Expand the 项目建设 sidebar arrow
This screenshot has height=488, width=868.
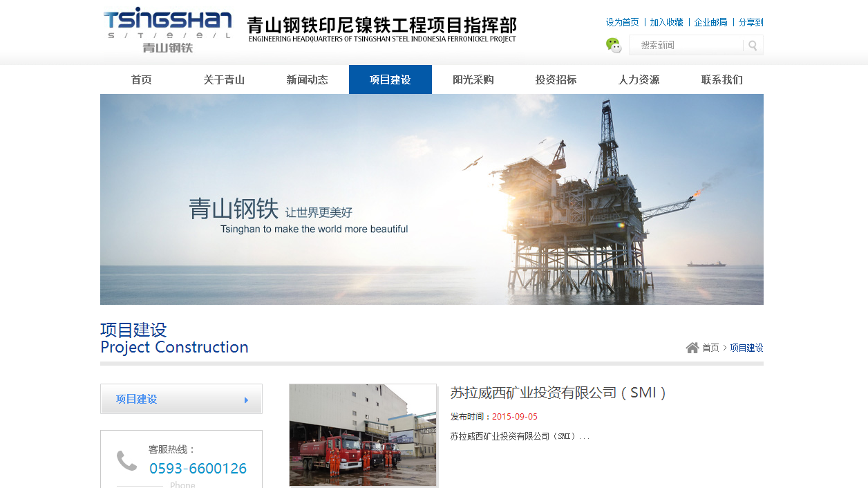tap(246, 400)
